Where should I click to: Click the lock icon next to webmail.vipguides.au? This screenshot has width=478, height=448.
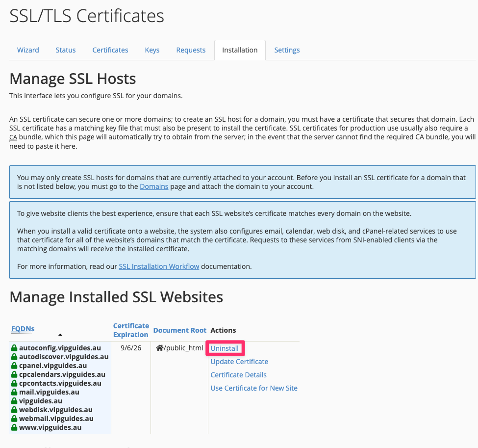[x=14, y=419]
